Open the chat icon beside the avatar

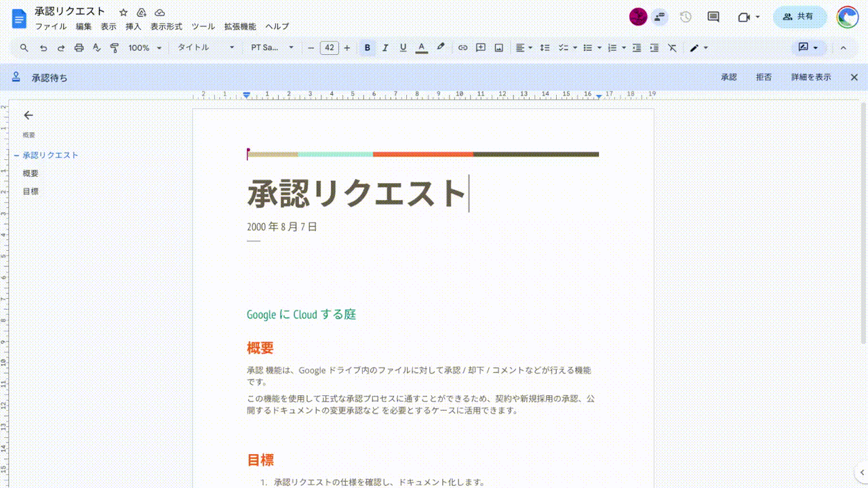point(659,17)
